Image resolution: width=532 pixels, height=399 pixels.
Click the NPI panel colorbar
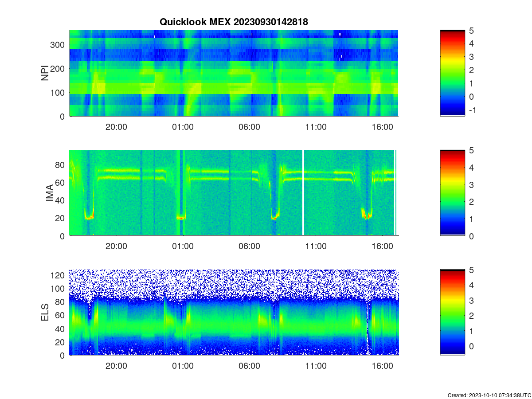[x=452, y=73]
